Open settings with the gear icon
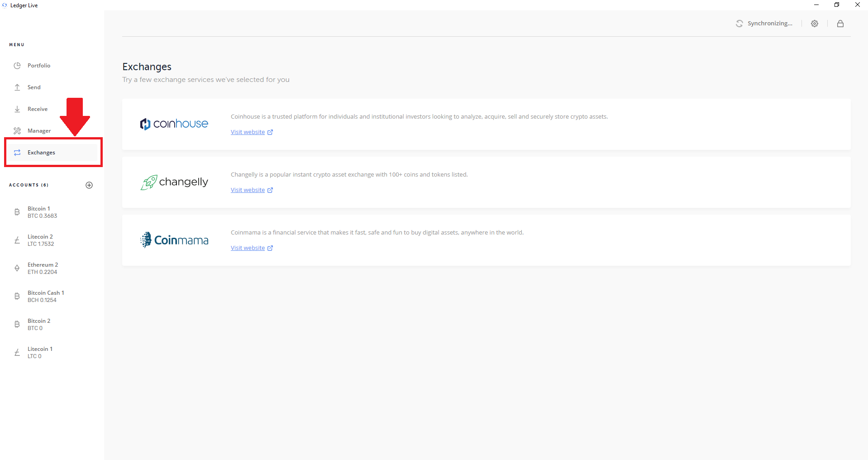Screen dimensions: 868x460 tap(815, 24)
